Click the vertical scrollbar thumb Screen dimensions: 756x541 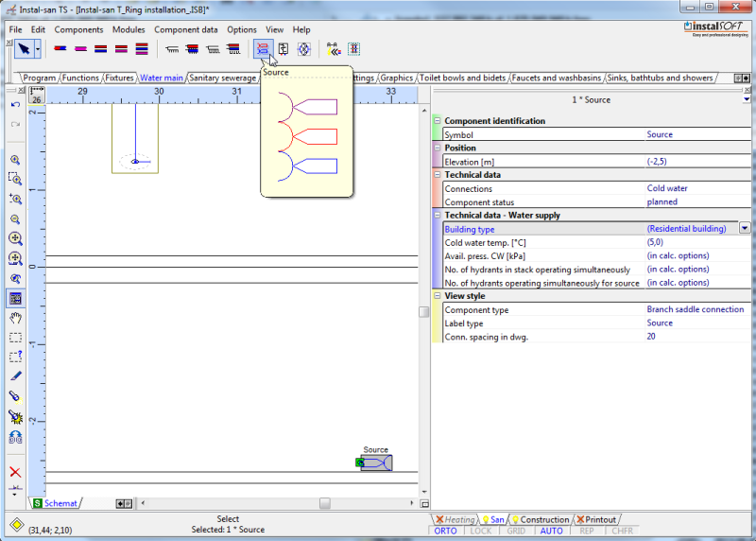click(423, 312)
